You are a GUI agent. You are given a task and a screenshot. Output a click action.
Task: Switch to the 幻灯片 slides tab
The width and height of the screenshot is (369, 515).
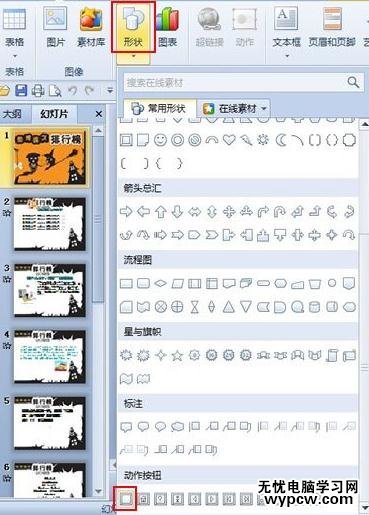point(54,114)
